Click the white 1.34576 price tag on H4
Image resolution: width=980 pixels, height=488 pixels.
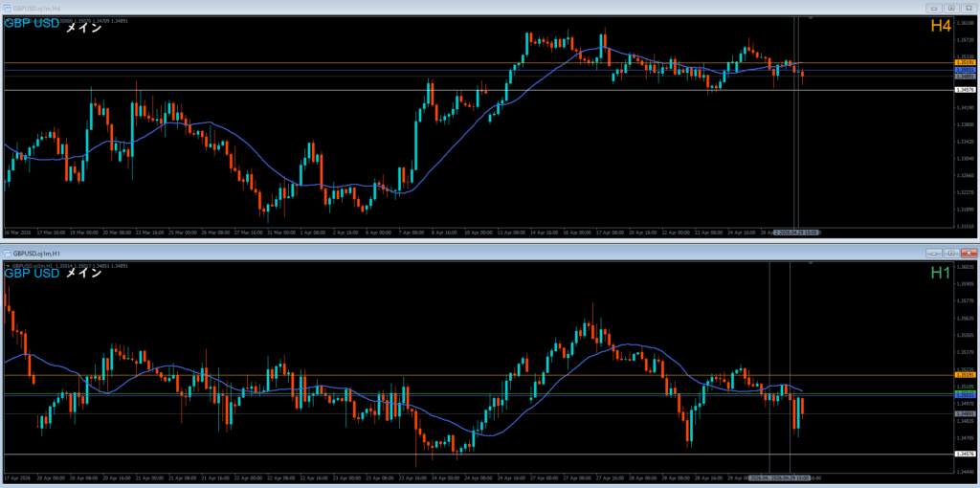click(965, 90)
